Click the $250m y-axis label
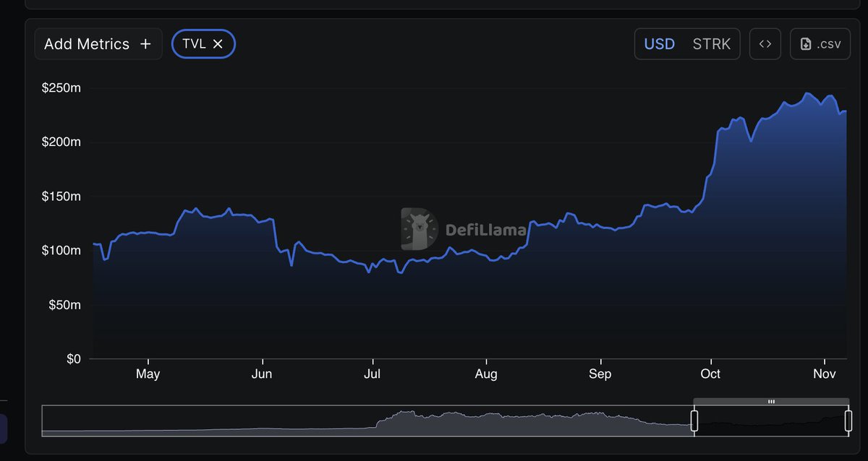868x461 pixels. tap(61, 88)
